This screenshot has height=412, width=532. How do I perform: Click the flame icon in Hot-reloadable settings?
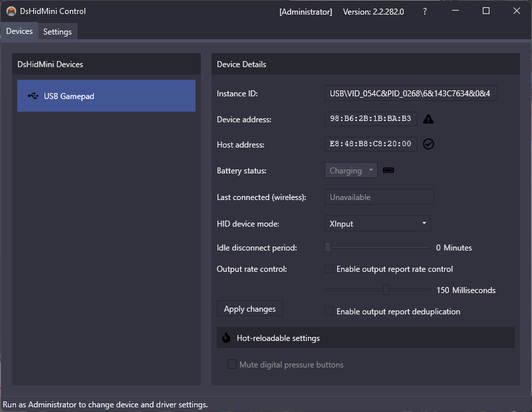click(x=226, y=338)
